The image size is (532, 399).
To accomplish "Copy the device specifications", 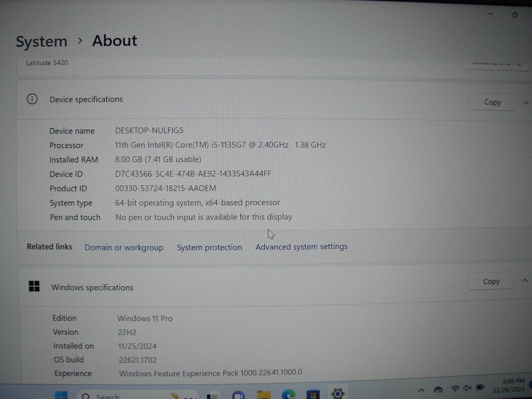I will click(492, 102).
